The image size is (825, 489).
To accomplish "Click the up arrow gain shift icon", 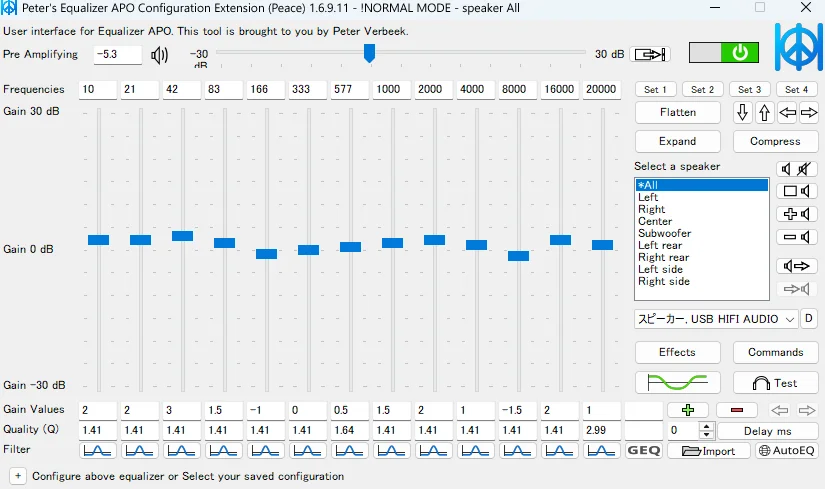I will (x=765, y=112).
